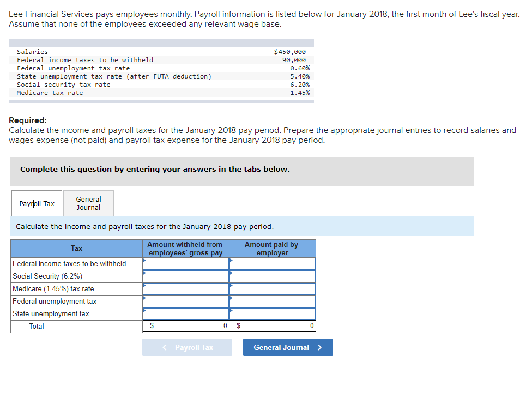Click 'State unemployment tax rate (after FUTA deduction)' line
The image size is (532, 416).
coord(114,76)
